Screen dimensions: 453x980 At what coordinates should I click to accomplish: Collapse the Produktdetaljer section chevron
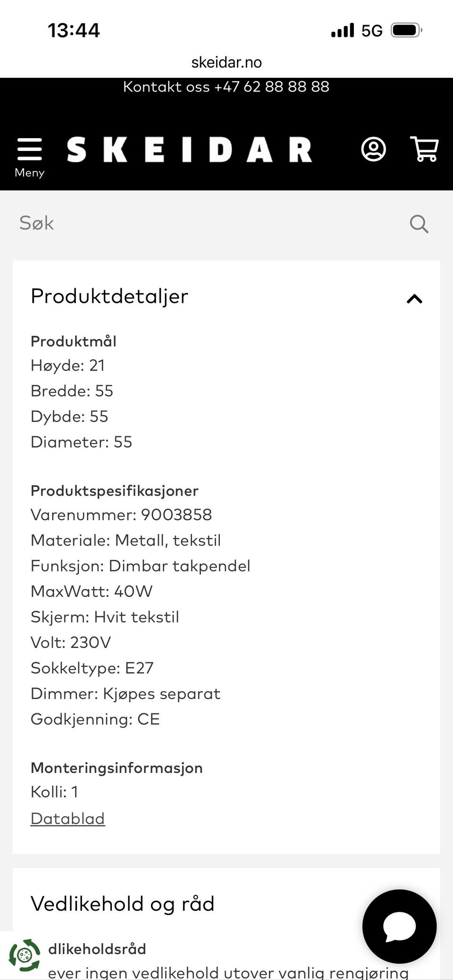[414, 299]
